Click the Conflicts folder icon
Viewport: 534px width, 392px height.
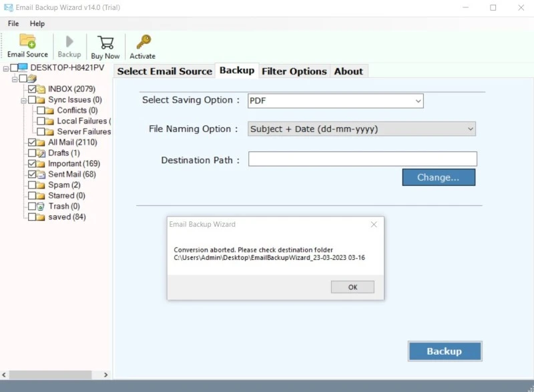(x=49, y=111)
